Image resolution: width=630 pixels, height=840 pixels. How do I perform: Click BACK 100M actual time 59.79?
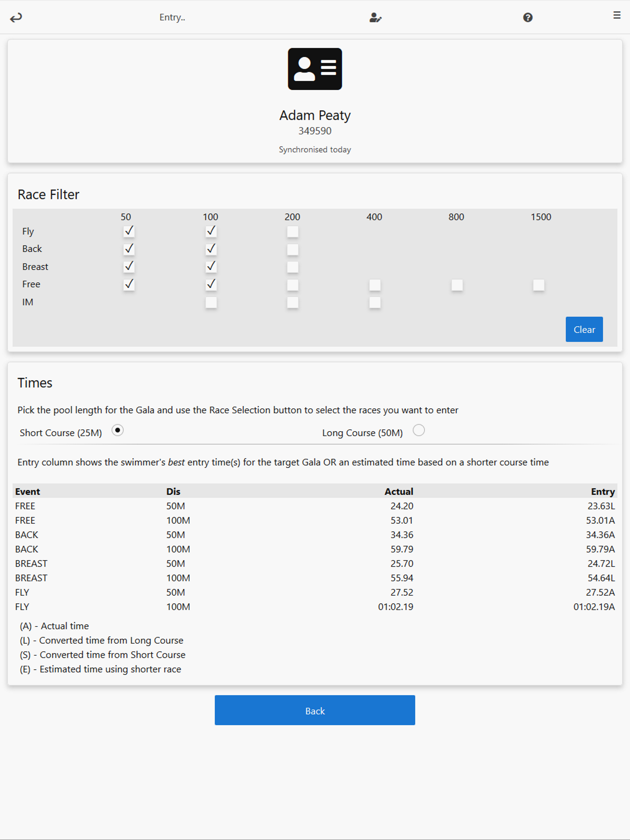coord(402,549)
